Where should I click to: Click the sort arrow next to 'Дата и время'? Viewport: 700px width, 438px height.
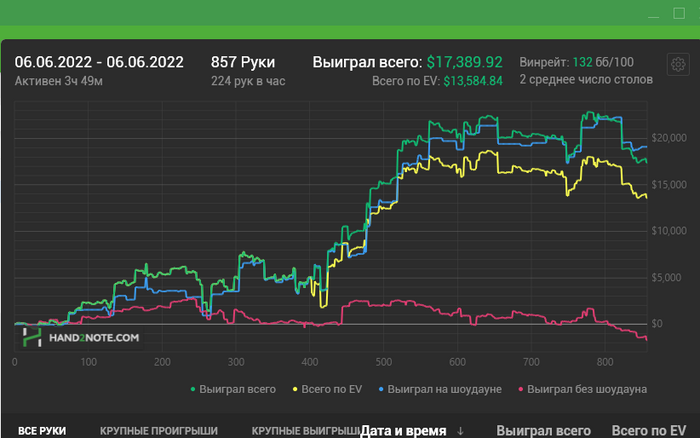460,431
